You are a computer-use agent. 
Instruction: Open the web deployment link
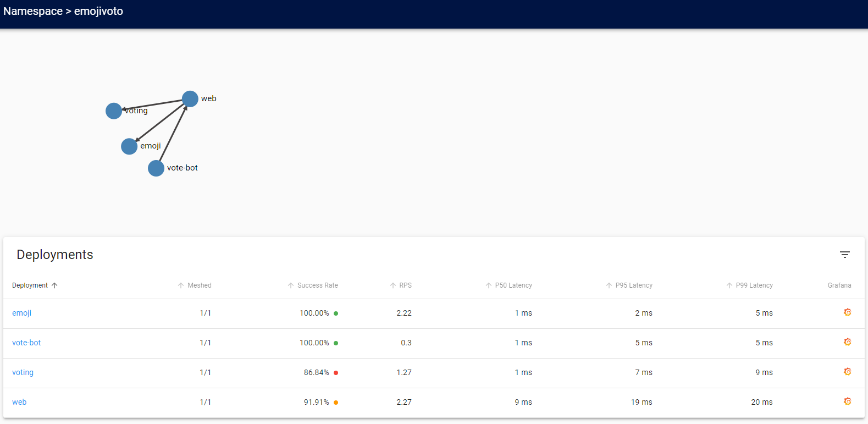pos(19,402)
